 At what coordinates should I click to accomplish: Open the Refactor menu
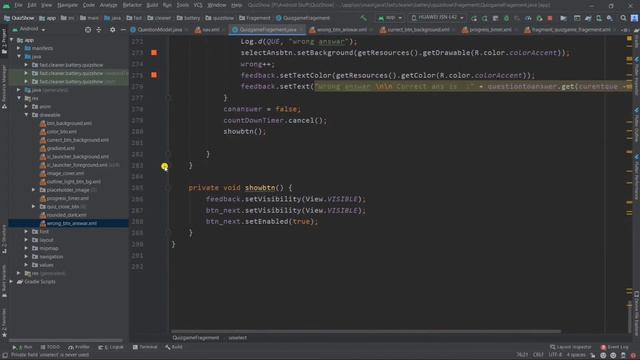click(132, 5)
